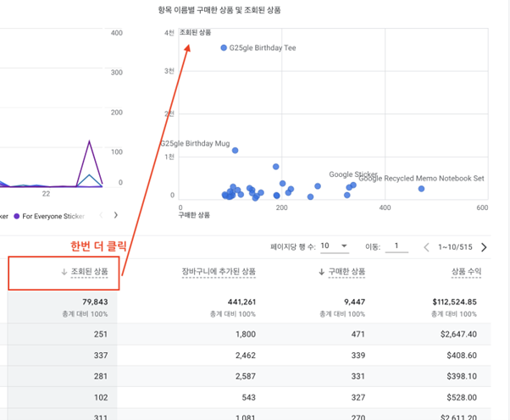The height and width of the screenshot is (420, 510).
Task: Open rows per page dropdown
Action: point(335,246)
